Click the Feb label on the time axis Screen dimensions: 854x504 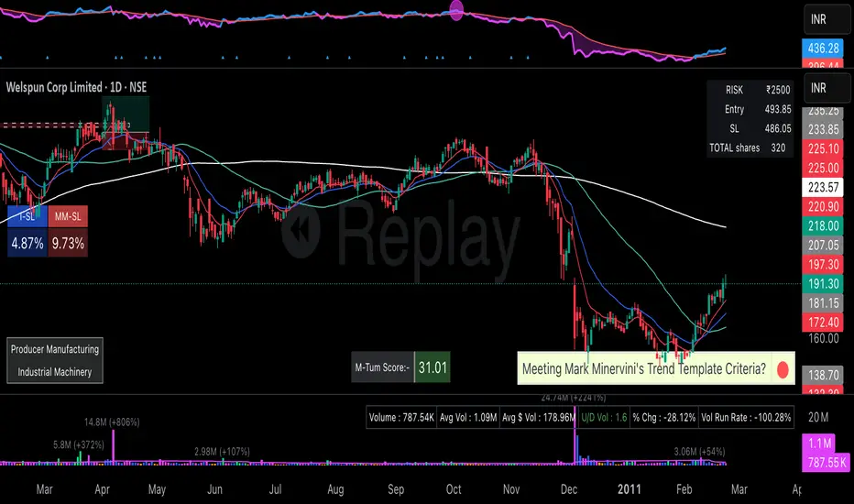click(x=684, y=489)
